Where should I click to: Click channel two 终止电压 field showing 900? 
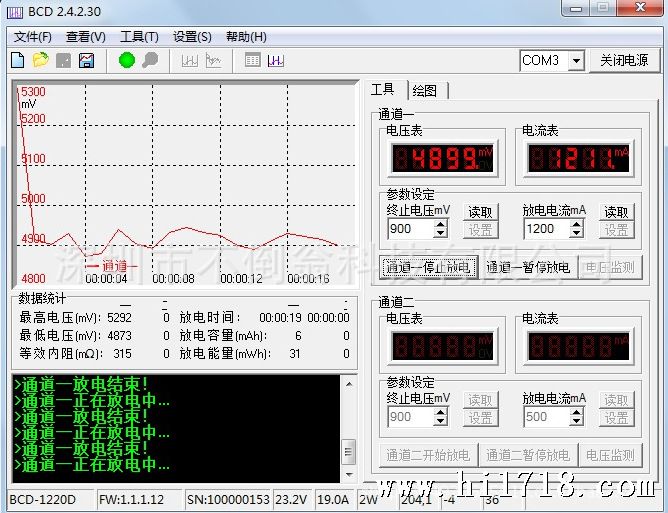pyautogui.click(x=411, y=417)
